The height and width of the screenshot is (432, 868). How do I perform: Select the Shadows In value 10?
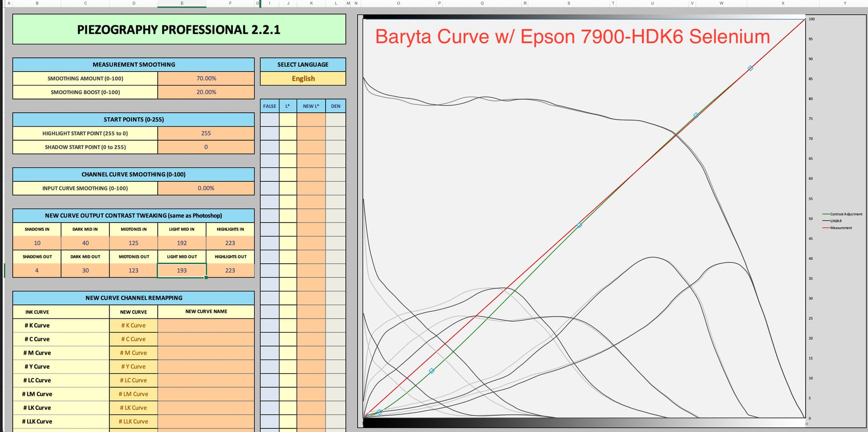pos(37,243)
